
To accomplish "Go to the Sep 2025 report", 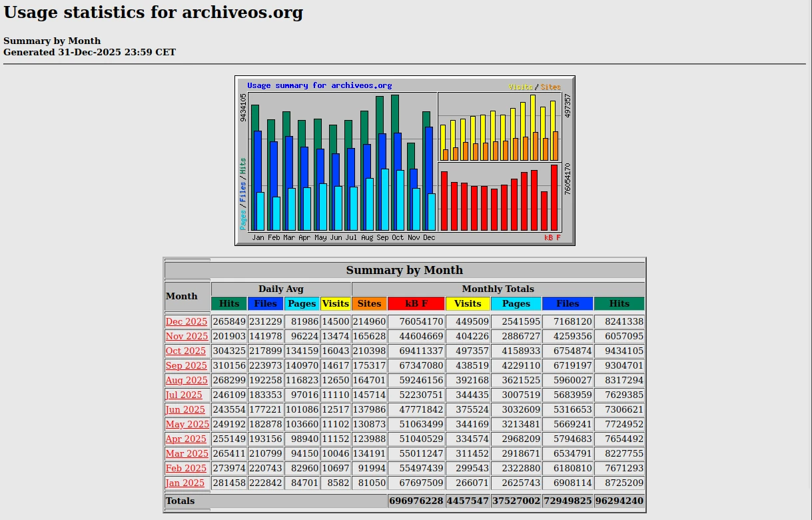I will pyautogui.click(x=187, y=366).
